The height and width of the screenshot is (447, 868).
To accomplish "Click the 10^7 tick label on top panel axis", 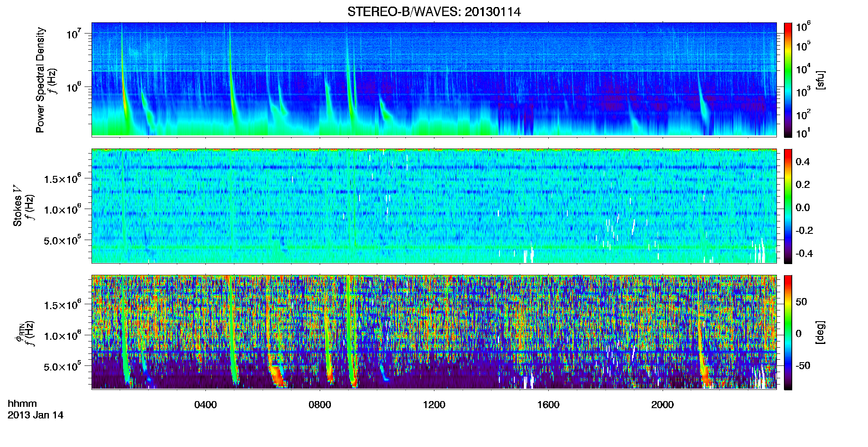I will point(74,34).
